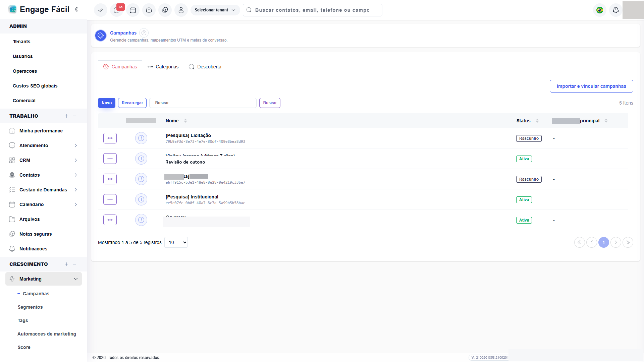
Task: Open the notifications bell icon
Action: point(616,10)
